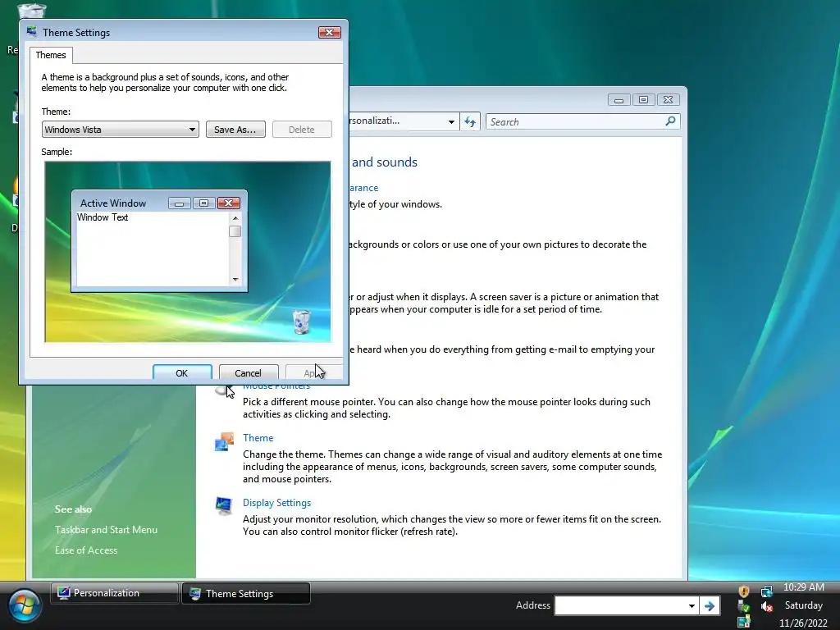Maximize the Personalization window
The height and width of the screenshot is (630, 840).
(x=643, y=99)
